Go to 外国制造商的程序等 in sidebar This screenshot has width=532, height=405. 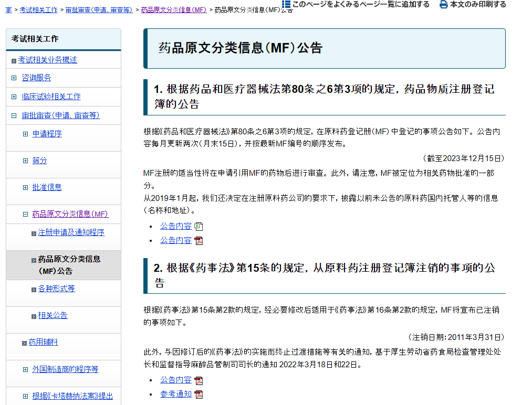(65, 370)
